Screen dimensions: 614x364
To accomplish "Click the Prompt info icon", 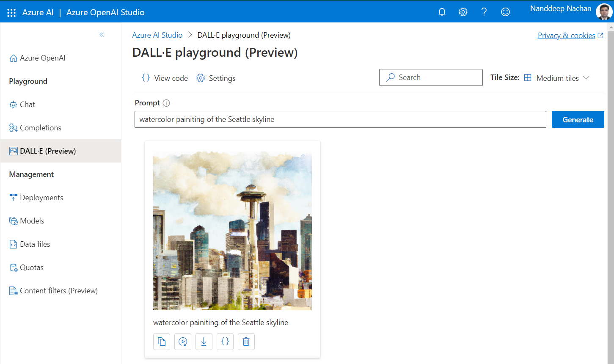I will [x=166, y=103].
